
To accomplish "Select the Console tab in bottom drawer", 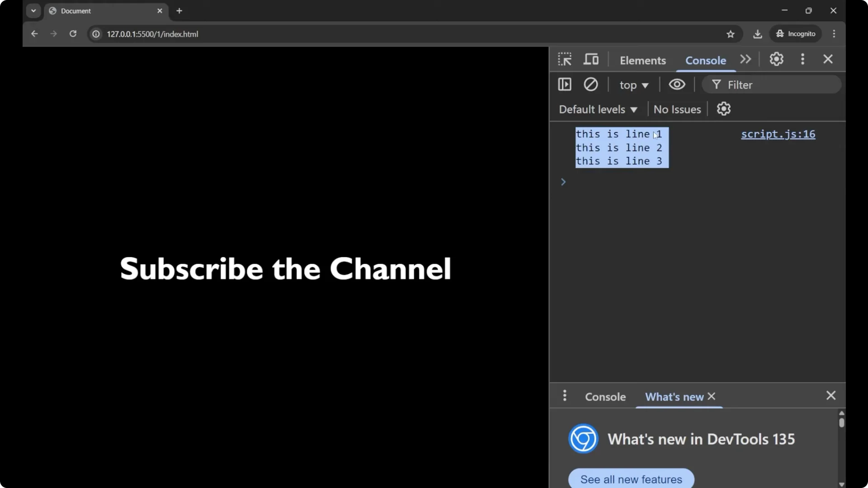I will 605,397.
